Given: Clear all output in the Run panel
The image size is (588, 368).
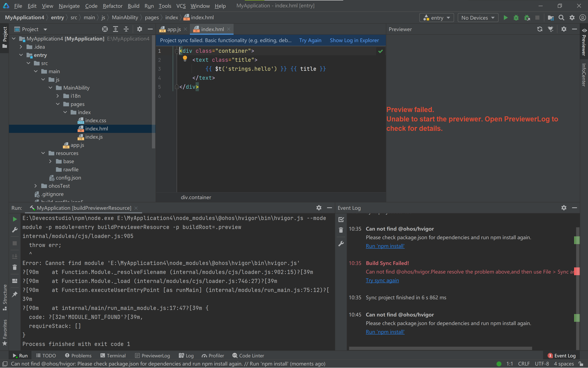Looking at the screenshot, I should click(x=14, y=267).
